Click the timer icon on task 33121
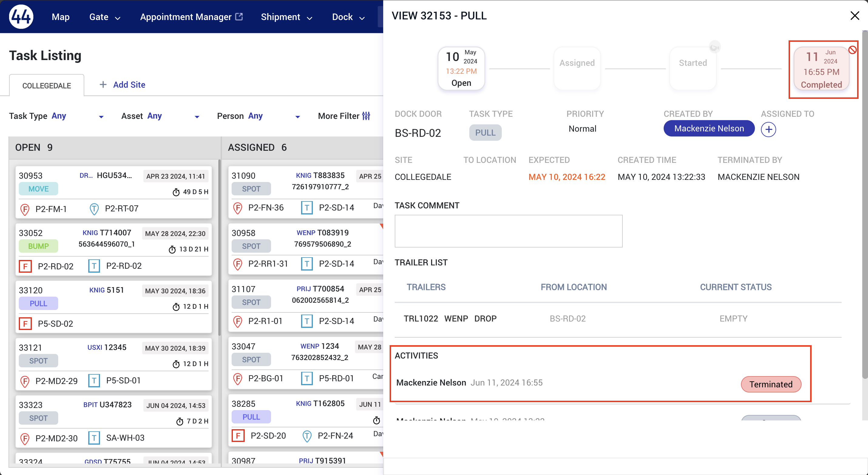868x475 pixels. [x=176, y=364]
